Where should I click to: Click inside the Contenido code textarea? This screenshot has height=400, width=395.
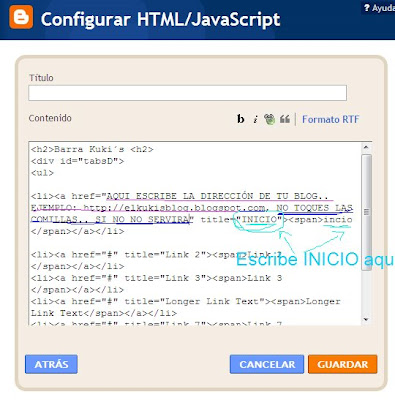point(195,233)
